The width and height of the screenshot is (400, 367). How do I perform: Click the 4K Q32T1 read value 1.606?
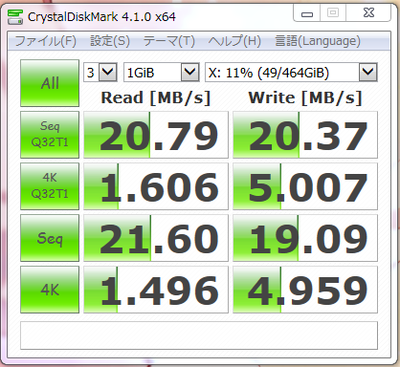click(156, 186)
